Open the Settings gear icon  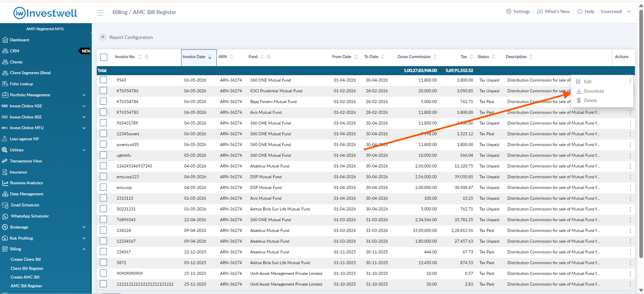pyautogui.click(x=509, y=11)
